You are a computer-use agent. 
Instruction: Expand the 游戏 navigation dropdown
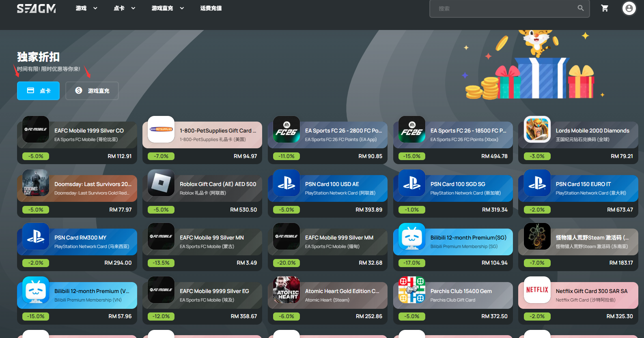[x=86, y=8]
